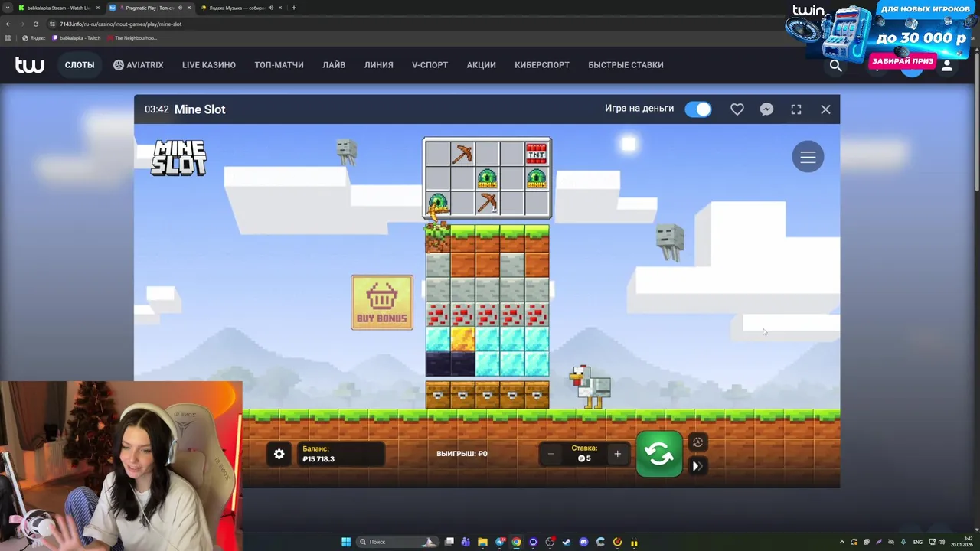Go to AVIATRIX in the nav bar
Image resolution: width=980 pixels, height=551 pixels.
click(x=139, y=65)
